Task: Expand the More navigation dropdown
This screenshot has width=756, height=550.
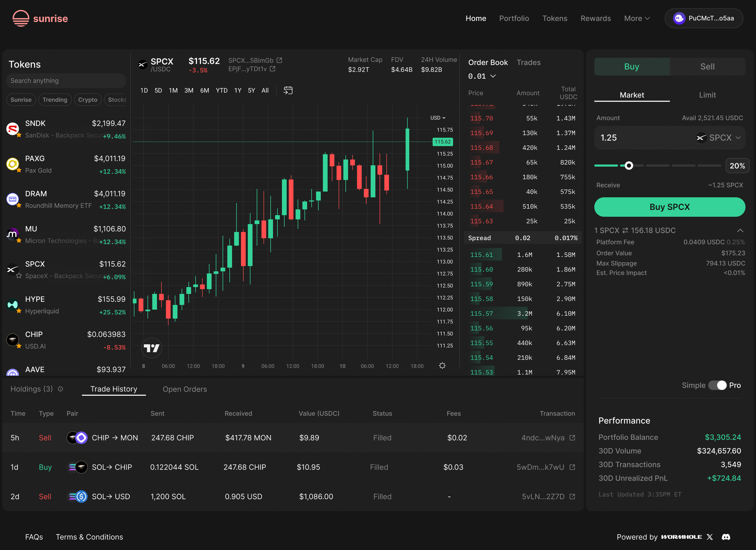Action: click(637, 18)
